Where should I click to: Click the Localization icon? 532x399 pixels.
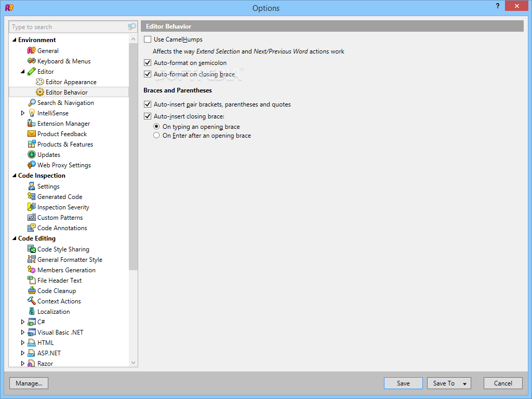31,312
